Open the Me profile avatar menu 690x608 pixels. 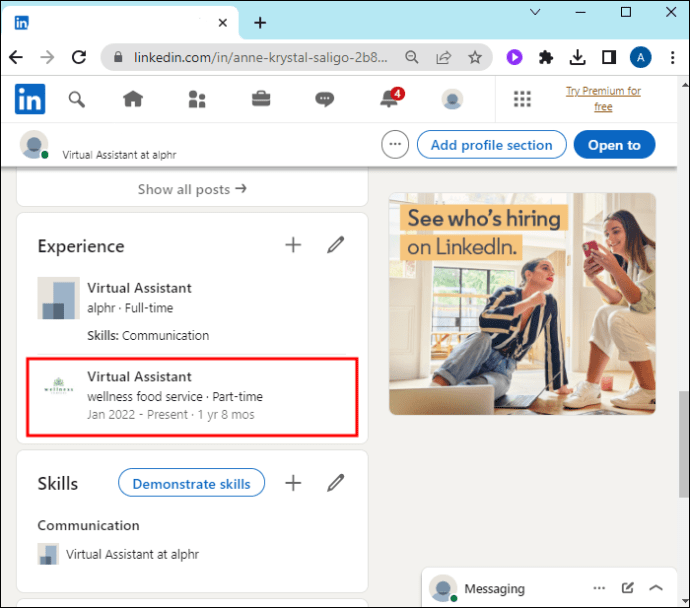click(x=452, y=99)
